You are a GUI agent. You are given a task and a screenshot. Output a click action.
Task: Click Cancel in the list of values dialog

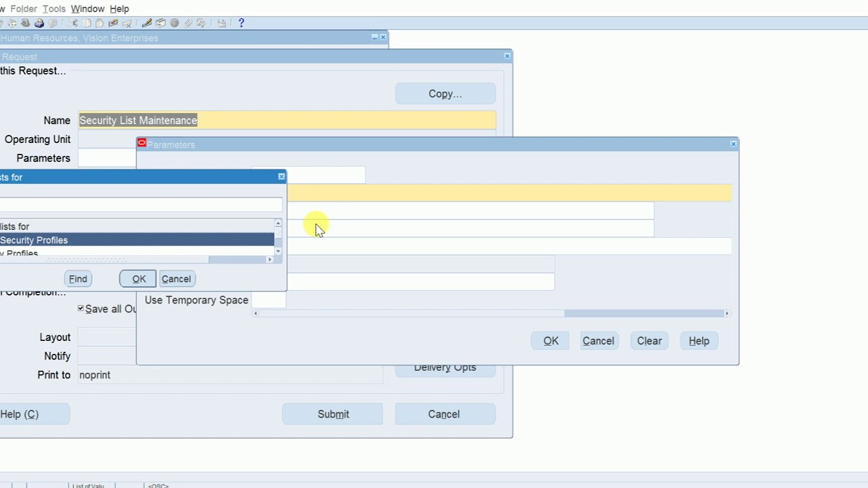(x=176, y=279)
